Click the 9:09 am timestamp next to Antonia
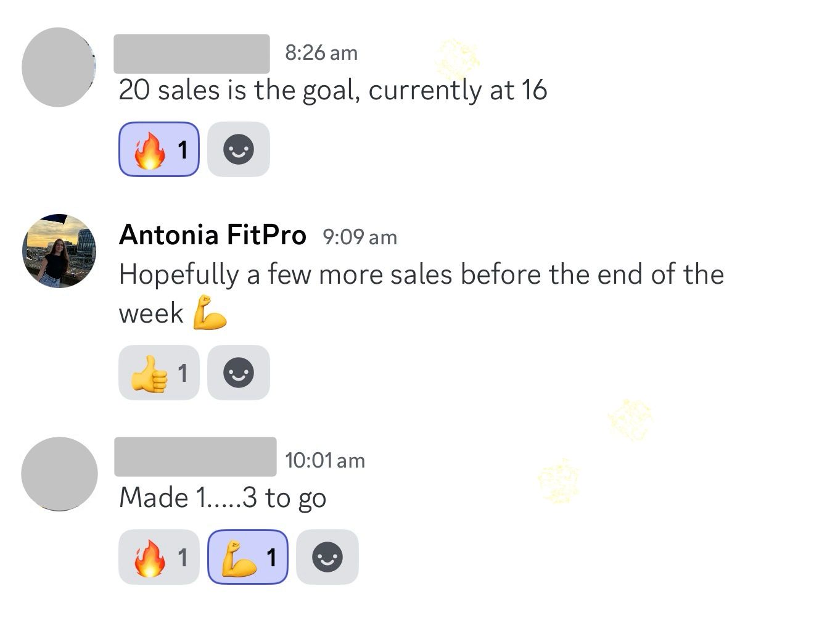 pos(360,237)
